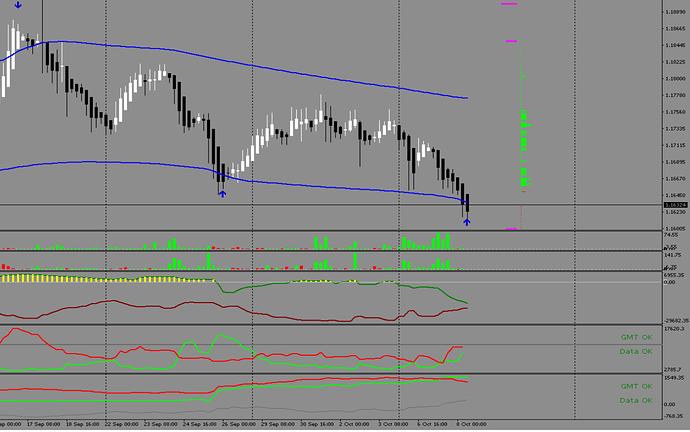Click the blue up arrow below the latest candle

coord(466,221)
